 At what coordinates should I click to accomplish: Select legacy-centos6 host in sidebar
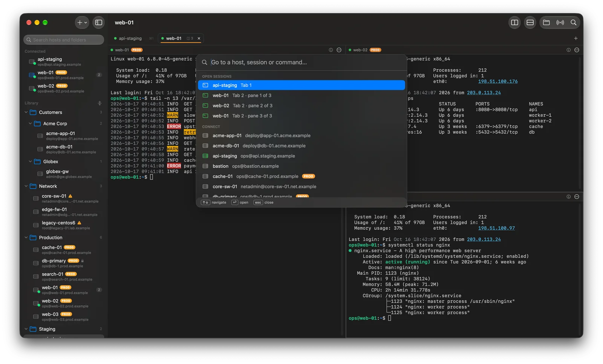pyautogui.click(x=64, y=225)
